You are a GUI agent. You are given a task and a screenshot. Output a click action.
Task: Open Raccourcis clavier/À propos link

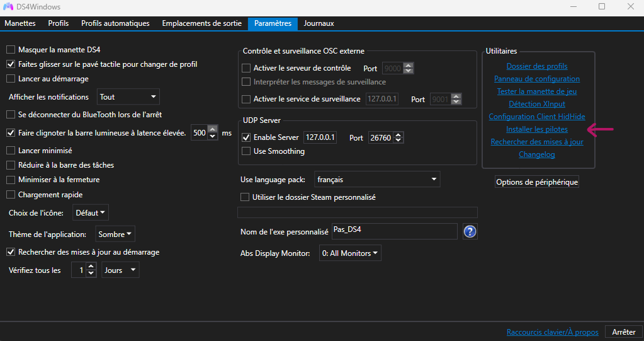click(x=552, y=332)
